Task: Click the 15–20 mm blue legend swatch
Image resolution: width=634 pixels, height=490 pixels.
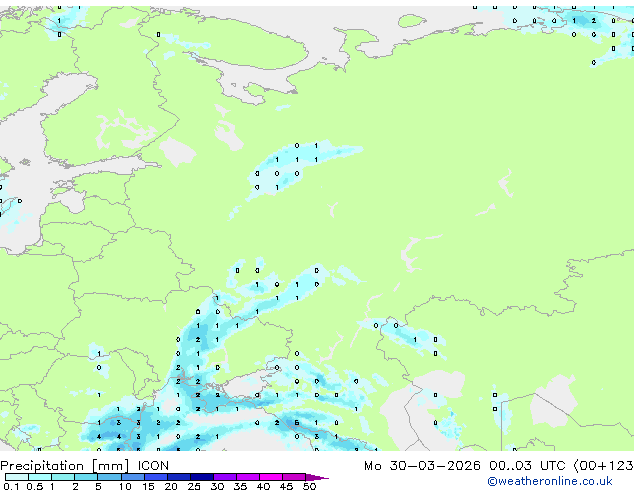Action: [x=155, y=477]
